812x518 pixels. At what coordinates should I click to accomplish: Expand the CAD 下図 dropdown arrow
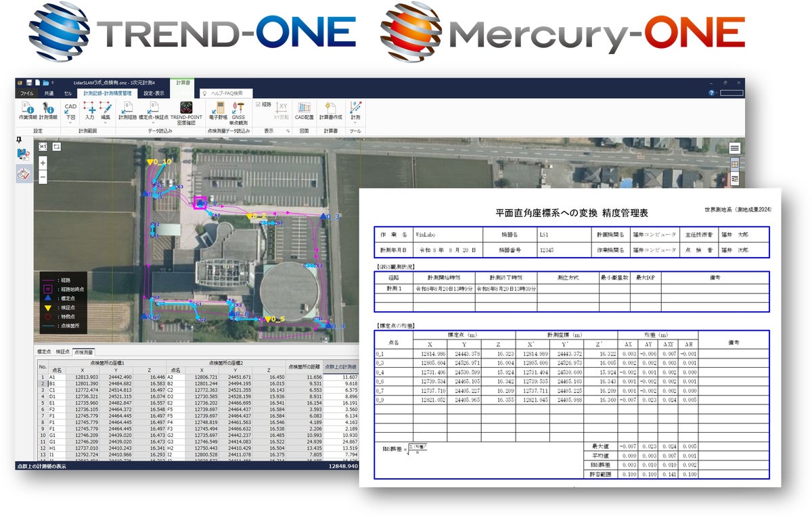70,122
